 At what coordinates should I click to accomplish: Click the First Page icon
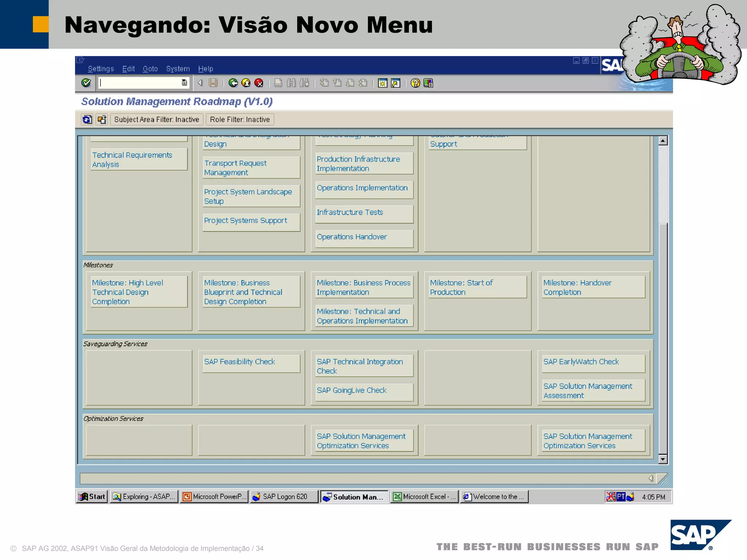click(x=324, y=83)
